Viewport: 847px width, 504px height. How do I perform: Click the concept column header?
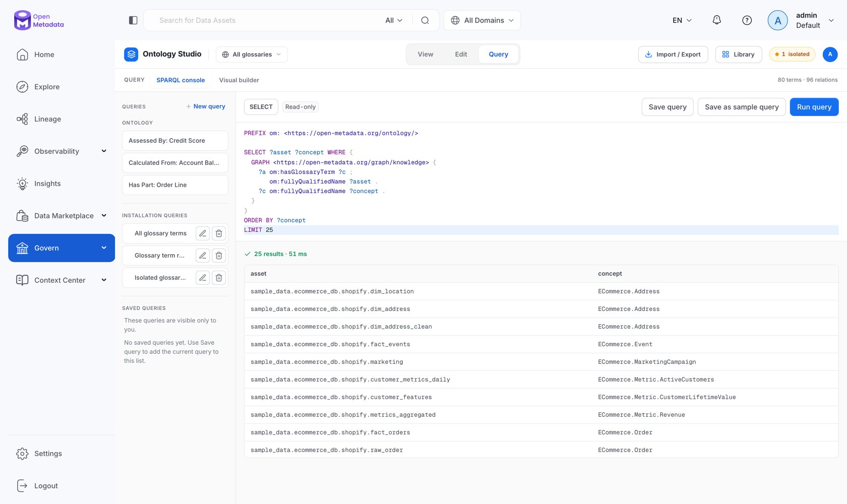tap(610, 274)
